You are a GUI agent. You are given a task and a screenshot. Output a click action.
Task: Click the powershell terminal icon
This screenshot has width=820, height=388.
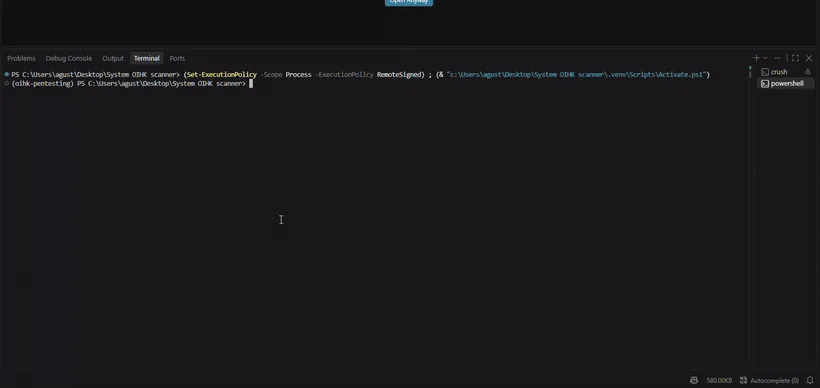click(765, 84)
